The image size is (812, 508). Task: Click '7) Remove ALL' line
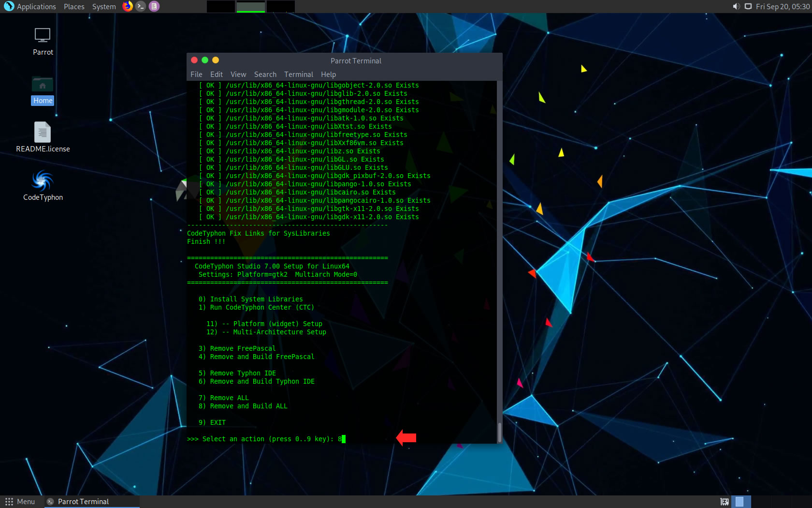(x=224, y=398)
